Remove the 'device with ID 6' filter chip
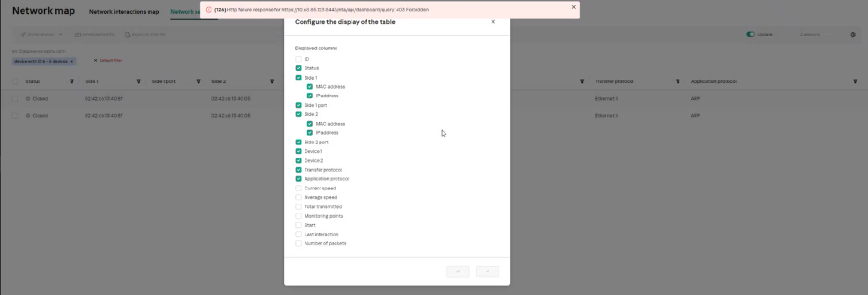Viewport: 868px width, 295px height. point(71,61)
